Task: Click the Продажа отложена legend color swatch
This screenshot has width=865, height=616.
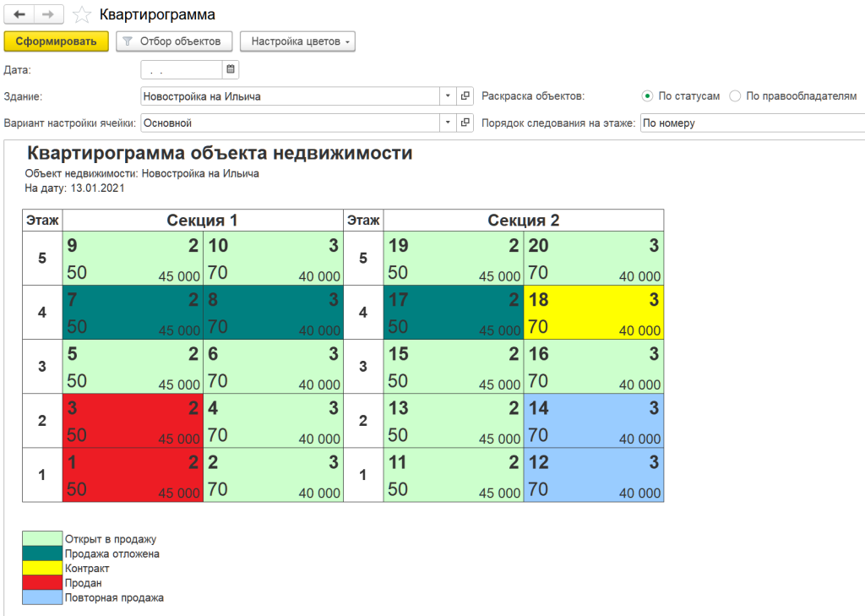Action: coord(42,553)
